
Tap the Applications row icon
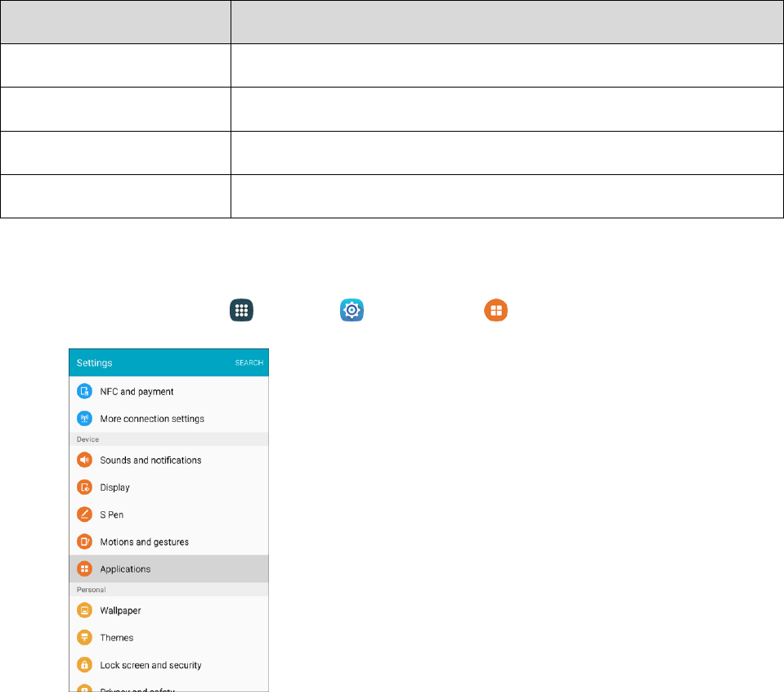pos(84,569)
